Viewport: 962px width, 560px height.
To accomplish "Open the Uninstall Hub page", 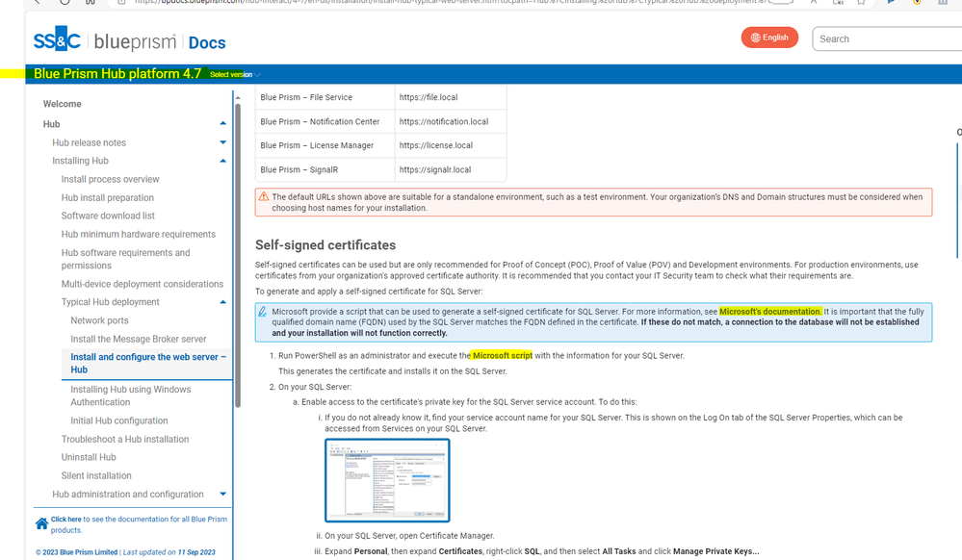I will 89,457.
